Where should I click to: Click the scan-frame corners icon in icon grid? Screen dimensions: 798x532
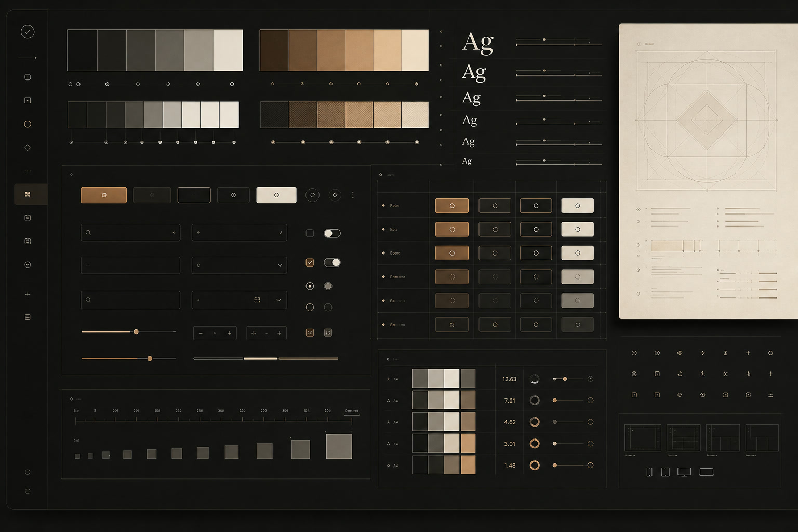725,374
